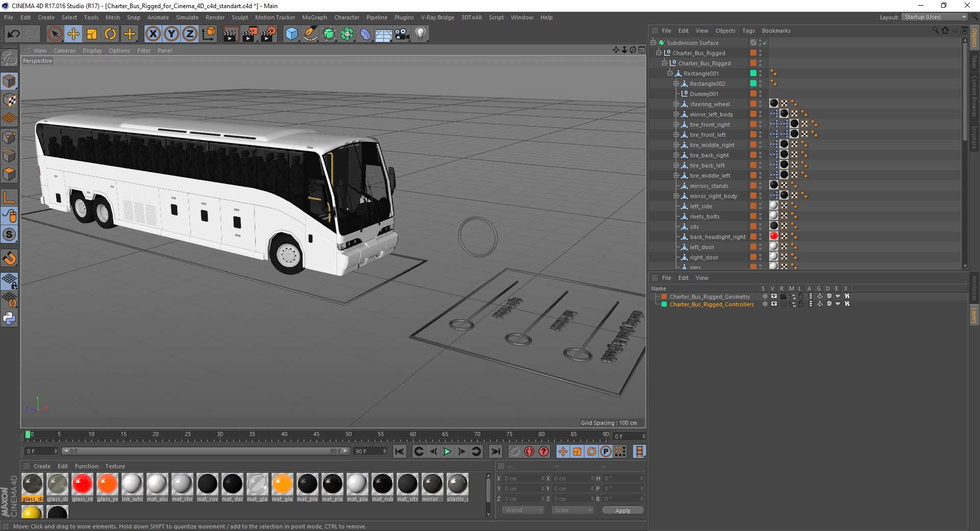Select Polygons mode icon
The image size is (980, 531).
click(9, 174)
